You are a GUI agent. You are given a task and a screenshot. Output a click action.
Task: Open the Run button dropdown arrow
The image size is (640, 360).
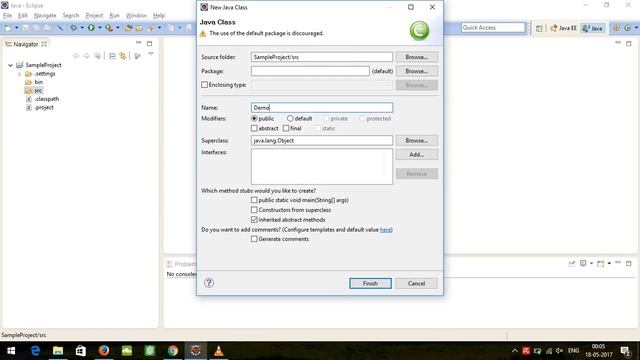[100, 28]
